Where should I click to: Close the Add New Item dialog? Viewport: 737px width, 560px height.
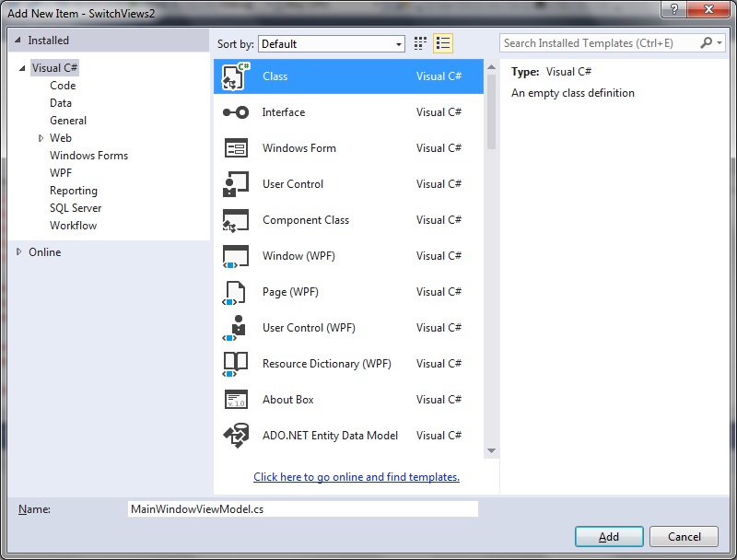pyautogui.click(x=708, y=9)
